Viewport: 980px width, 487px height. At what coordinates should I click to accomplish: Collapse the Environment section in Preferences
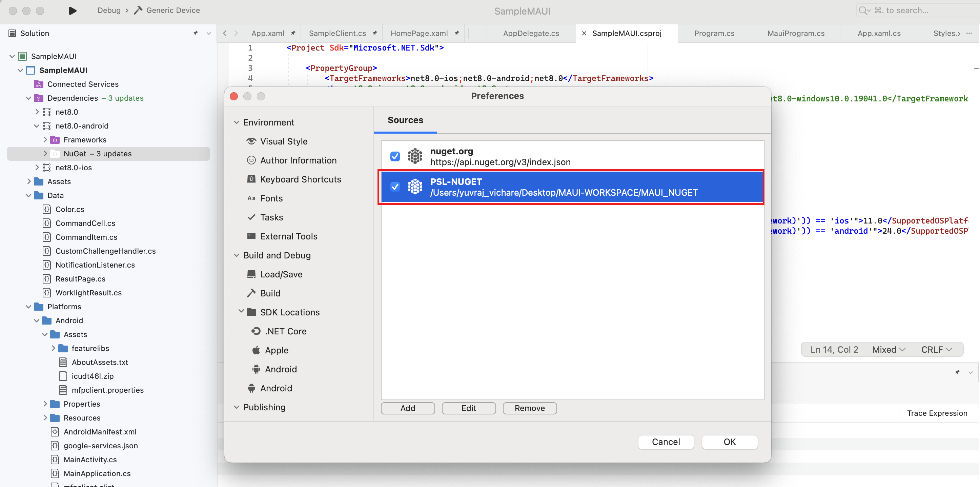237,122
